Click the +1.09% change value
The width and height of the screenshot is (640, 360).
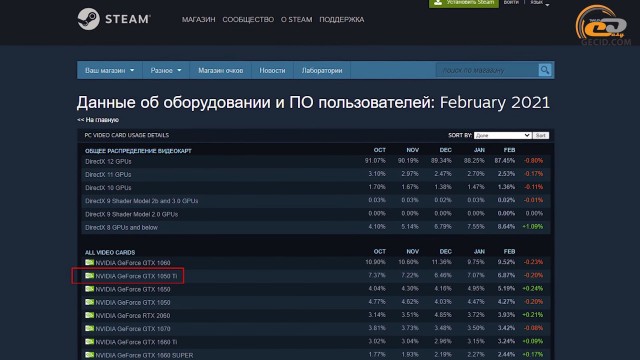click(533, 227)
